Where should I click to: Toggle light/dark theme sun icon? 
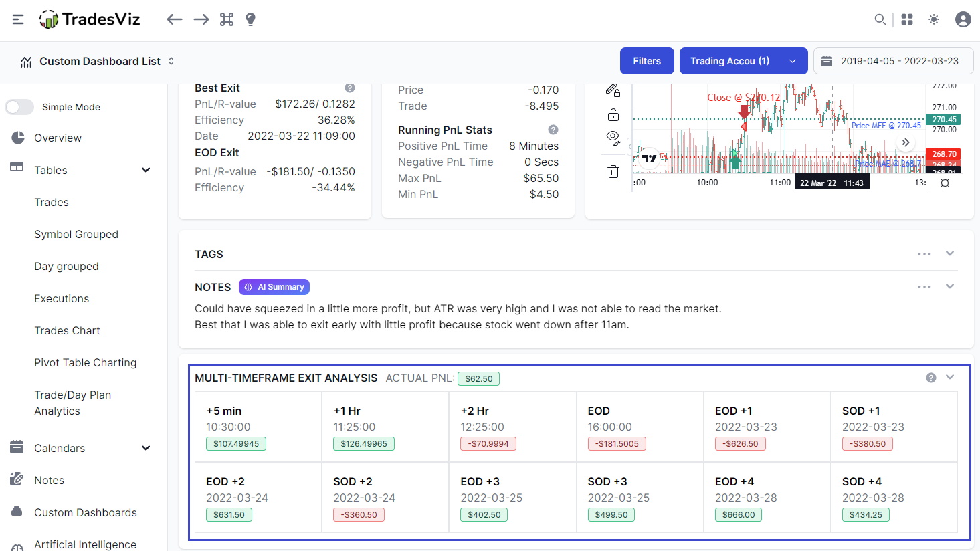(x=934, y=19)
